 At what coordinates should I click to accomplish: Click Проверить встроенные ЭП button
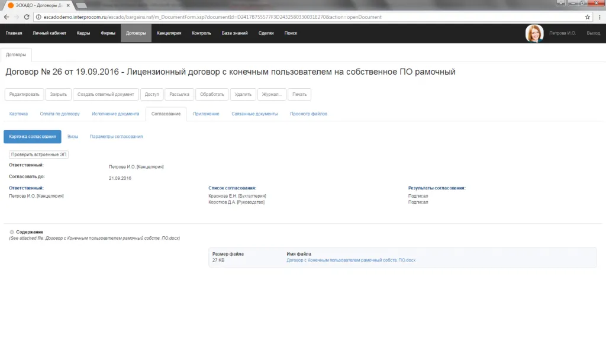[39, 154]
